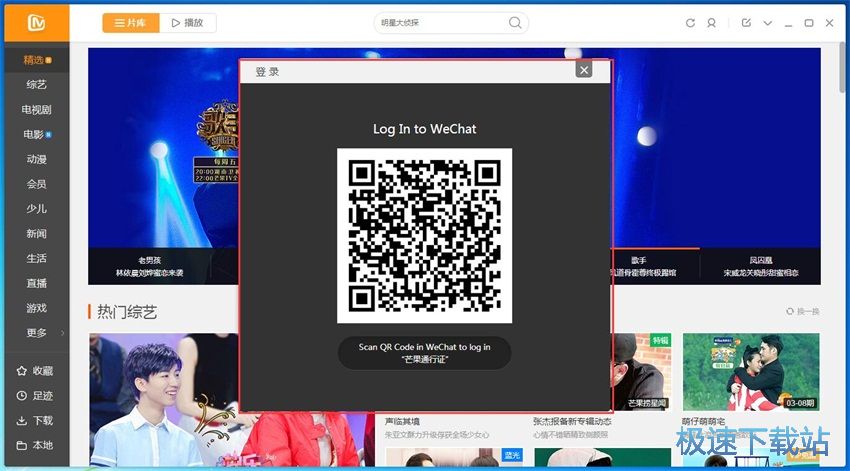
Task: Switch to the 播放 playback tab
Action: coord(188,23)
